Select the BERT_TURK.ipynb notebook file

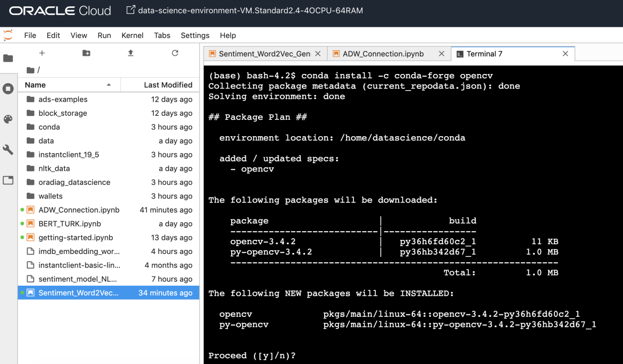coord(70,224)
